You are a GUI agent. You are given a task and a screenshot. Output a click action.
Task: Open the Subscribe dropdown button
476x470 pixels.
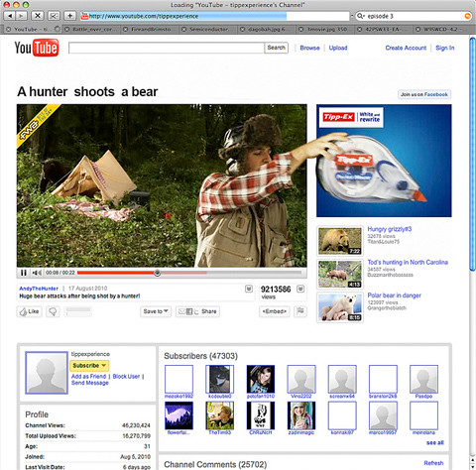point(89,365)
